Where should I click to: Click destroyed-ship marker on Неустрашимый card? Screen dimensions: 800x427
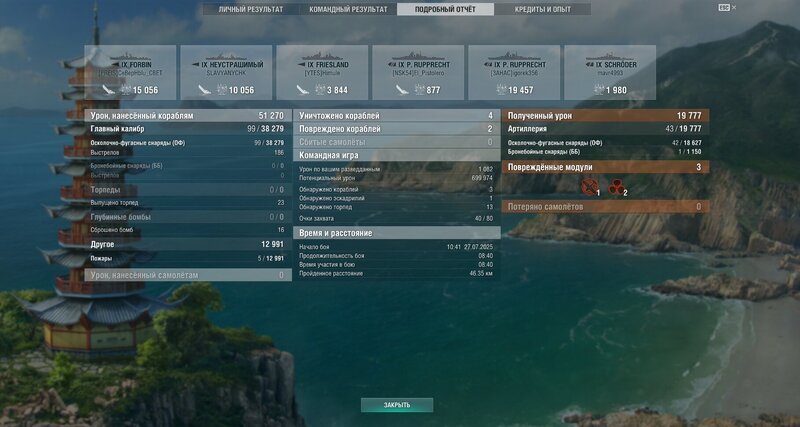pyautogui.click(x=205, y=90)
